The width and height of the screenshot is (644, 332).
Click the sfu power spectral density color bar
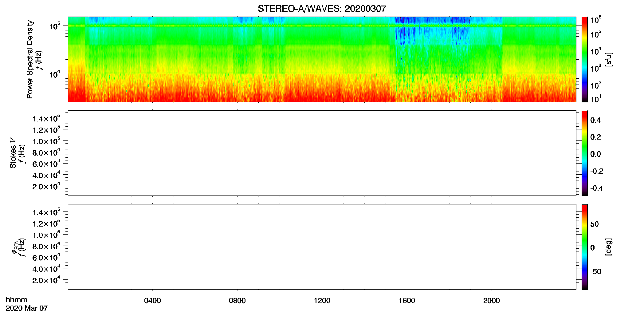coord(585,59)
